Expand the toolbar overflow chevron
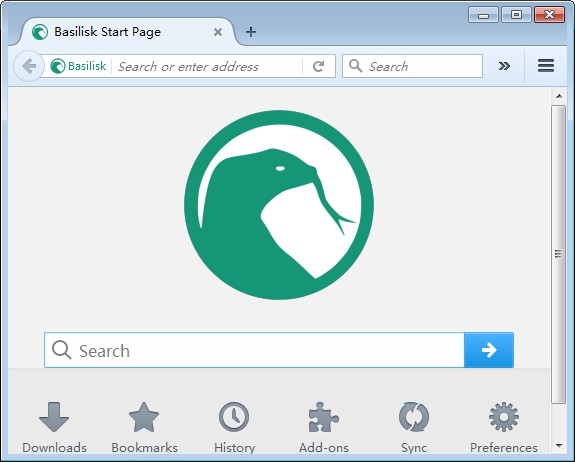Screen dimensions: 575x462 point(504,66)
